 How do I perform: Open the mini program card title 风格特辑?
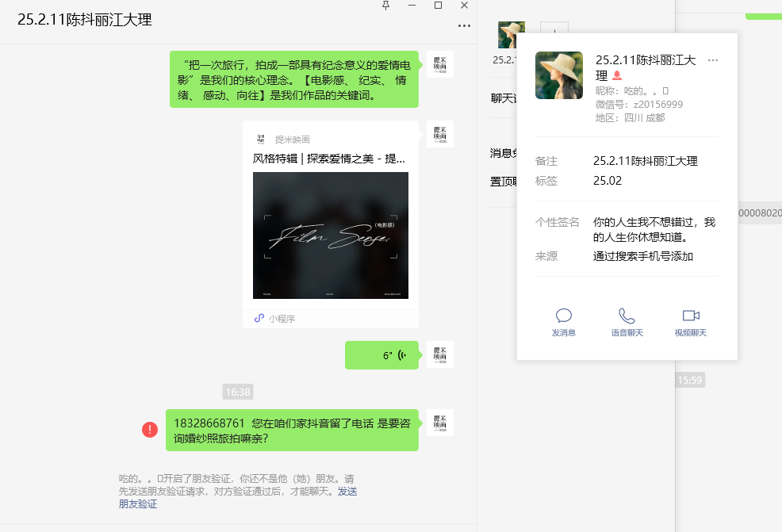point(328,159)
